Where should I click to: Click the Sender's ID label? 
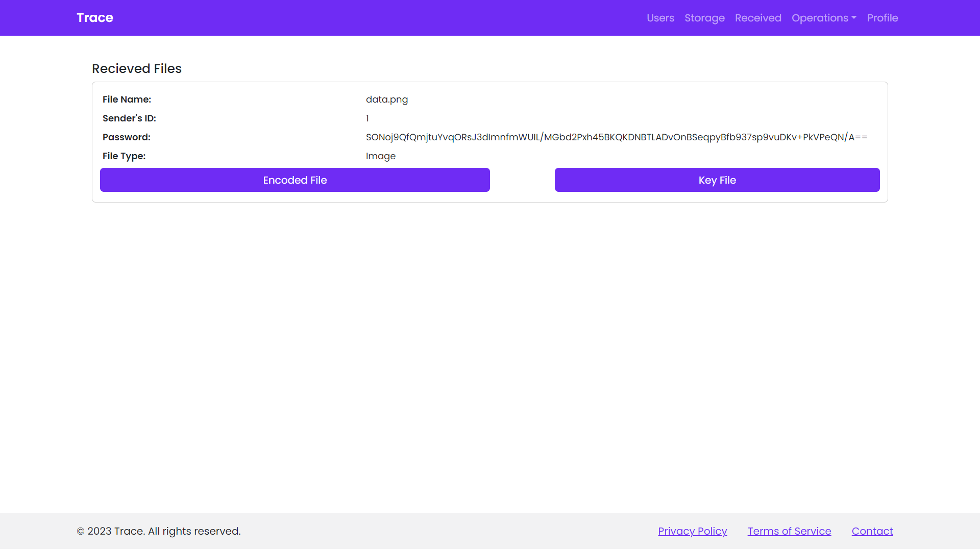click(129, 118)
